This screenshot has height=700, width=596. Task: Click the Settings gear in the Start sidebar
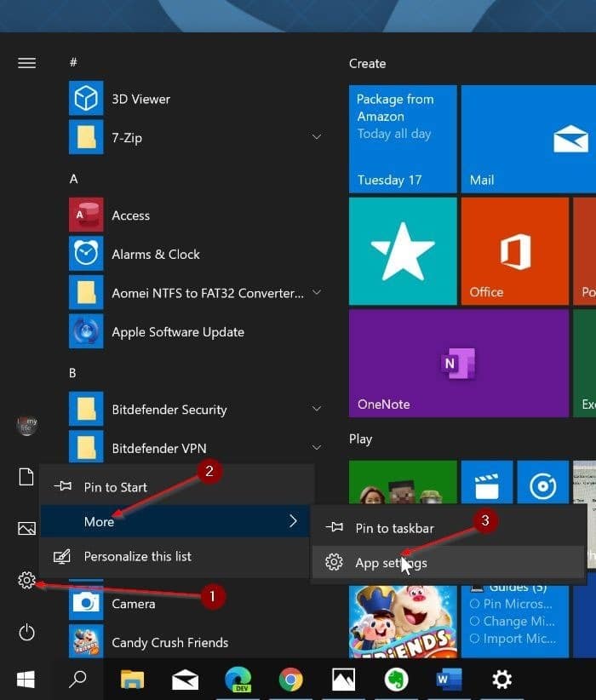pos(26,580)
